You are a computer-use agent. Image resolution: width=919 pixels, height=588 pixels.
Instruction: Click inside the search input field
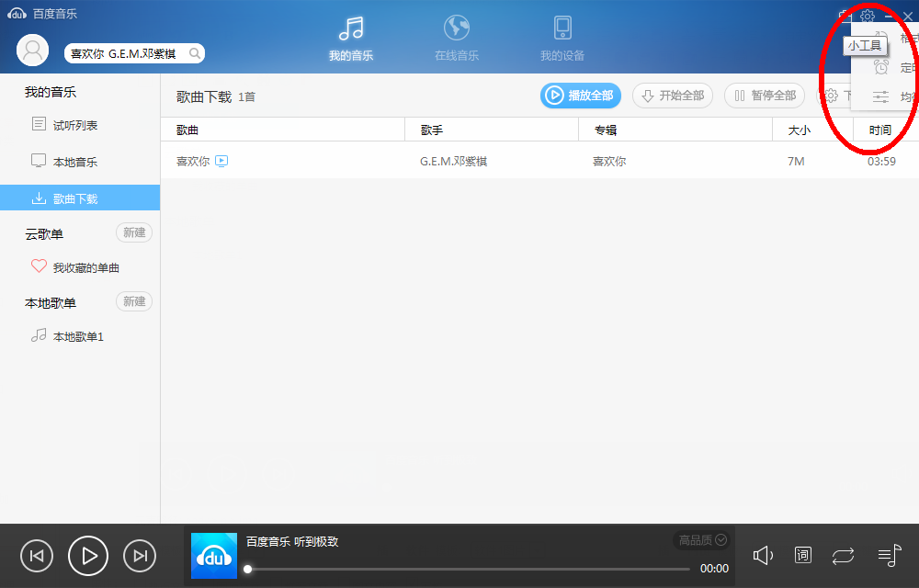[x=119, y=53]
